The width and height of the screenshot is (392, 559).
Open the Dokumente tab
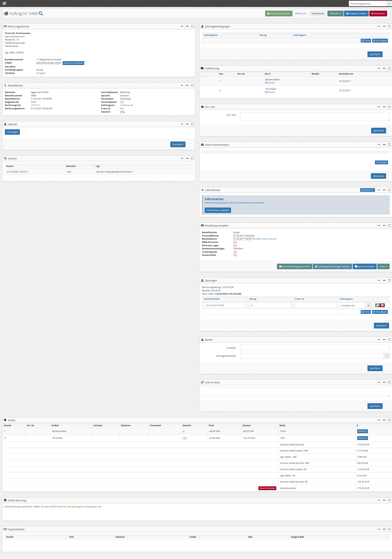[318, 14]
